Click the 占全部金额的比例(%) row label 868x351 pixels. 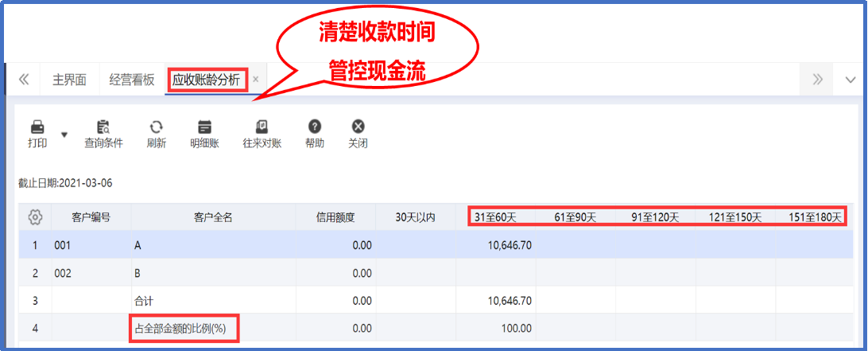180,328
